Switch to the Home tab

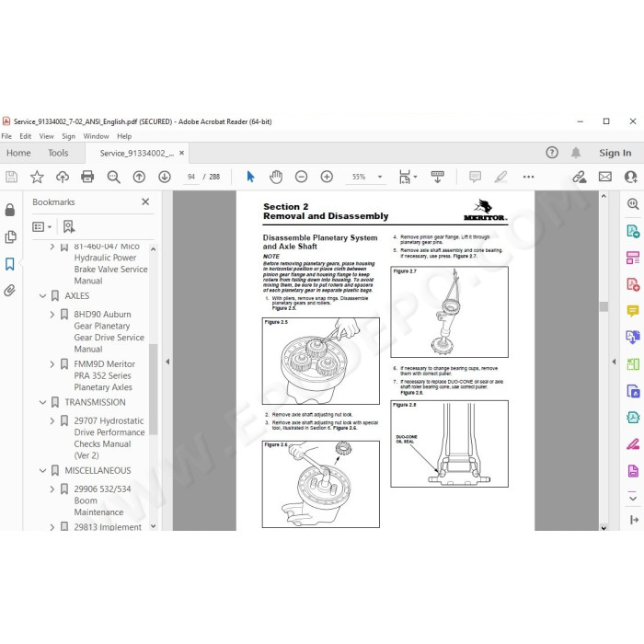click(18, 154)
